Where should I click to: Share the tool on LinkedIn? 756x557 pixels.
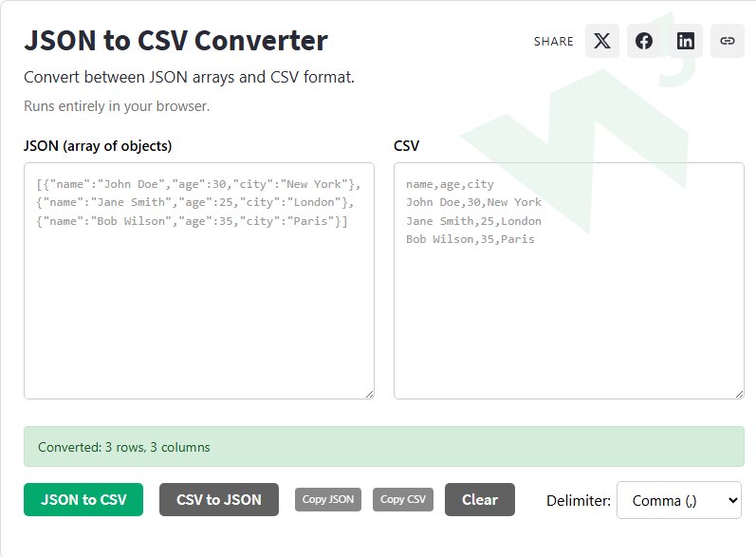[x=686, y=41]
